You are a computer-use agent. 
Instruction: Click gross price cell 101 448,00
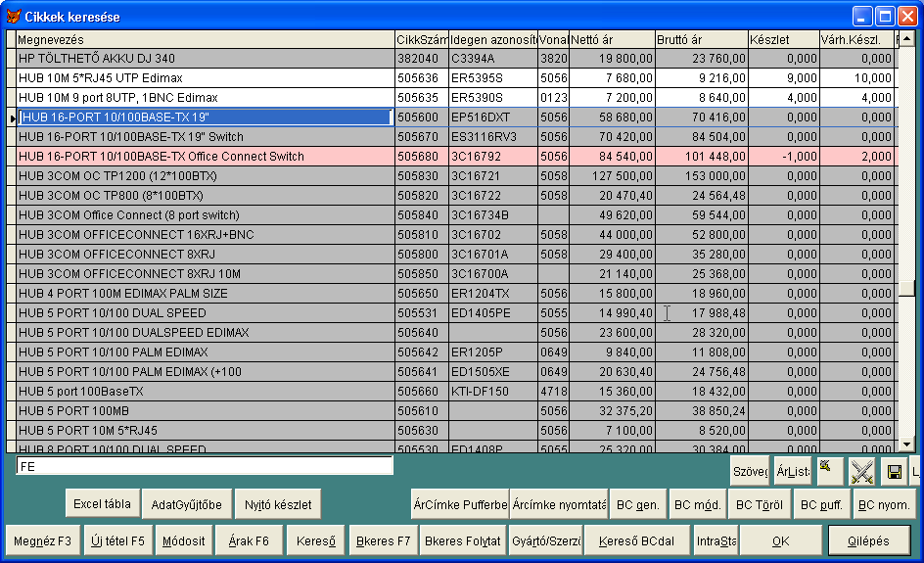(702, 157)
